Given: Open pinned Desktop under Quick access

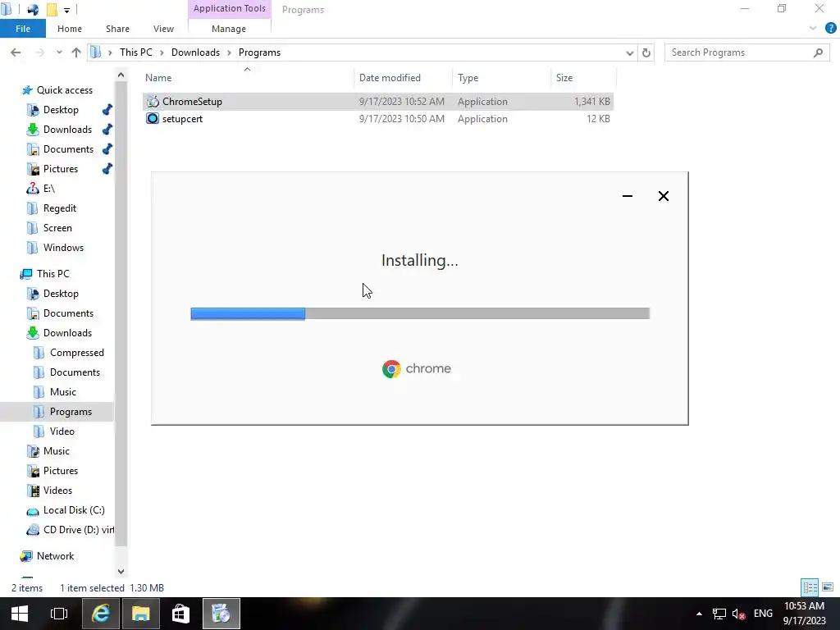Looking at the screenshot, I should [x=61, y=110].
